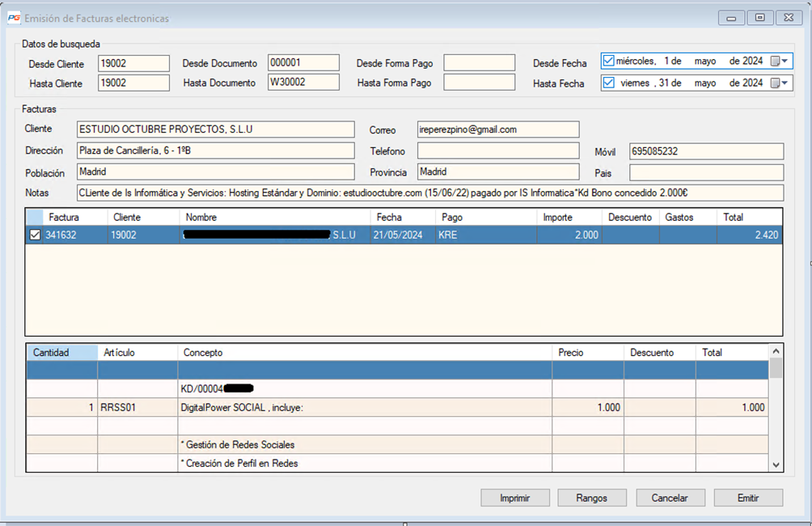Image resolution: width=812 pixels, height=526 pixels.
Task: Click the Artículo column header
Action: click(x=137, y=352)
